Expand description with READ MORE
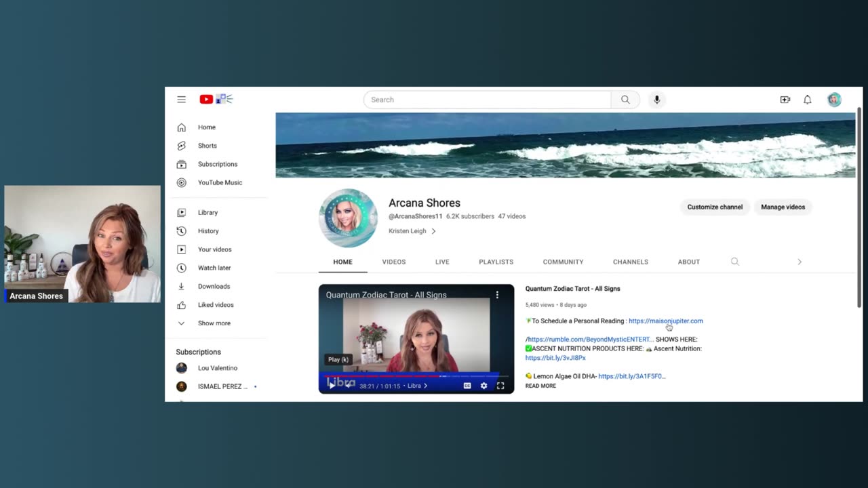Viewport: 868px width, 488px height. (x=540, y=386)
